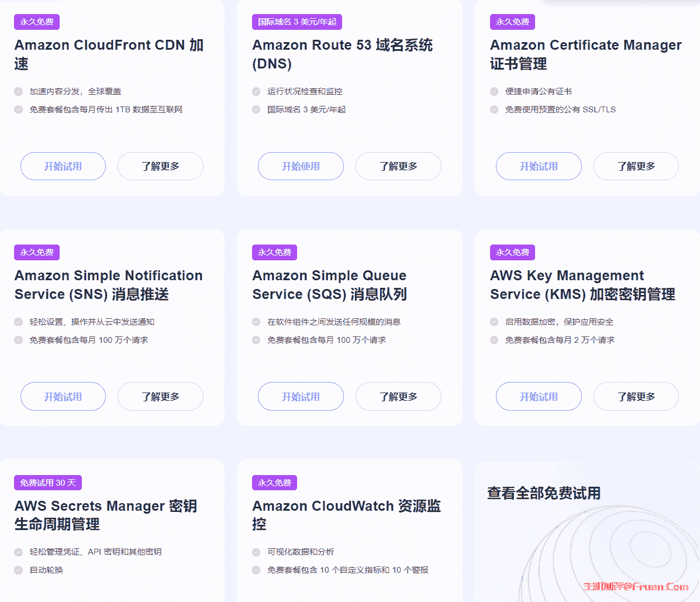Image resolution: width=700 pixels, height=602 pixels.
Task: Click 开始使用 under Amazon Route 53
Action: [301, 166]
